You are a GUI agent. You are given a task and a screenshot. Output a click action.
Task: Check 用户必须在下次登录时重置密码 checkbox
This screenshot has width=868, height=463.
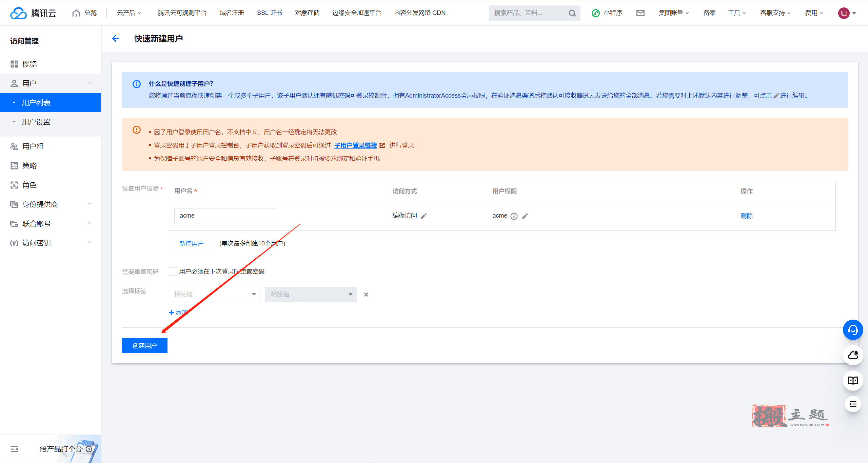pyautogui.click(x=173, y=271)
